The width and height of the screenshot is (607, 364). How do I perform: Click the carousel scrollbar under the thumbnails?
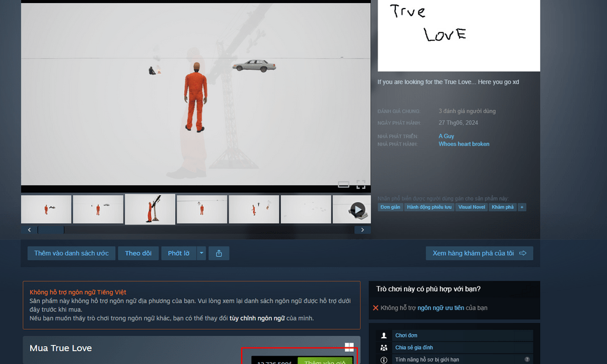51,229
